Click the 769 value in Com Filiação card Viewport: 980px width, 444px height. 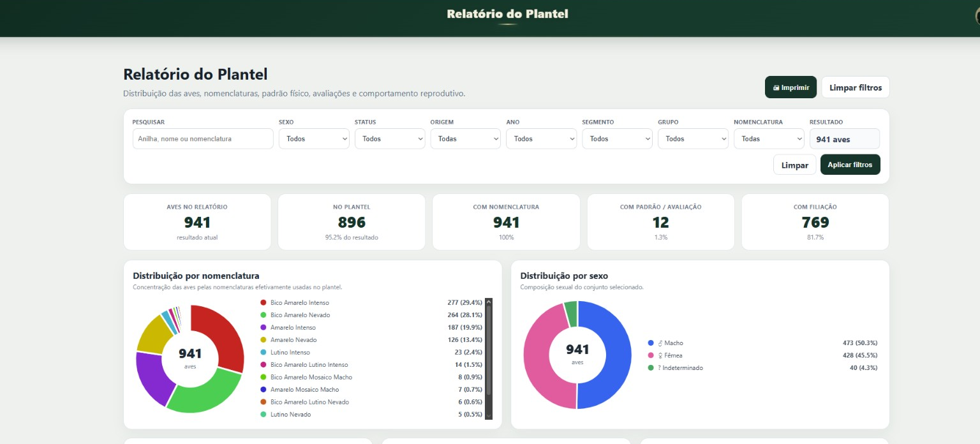(815, 223)
